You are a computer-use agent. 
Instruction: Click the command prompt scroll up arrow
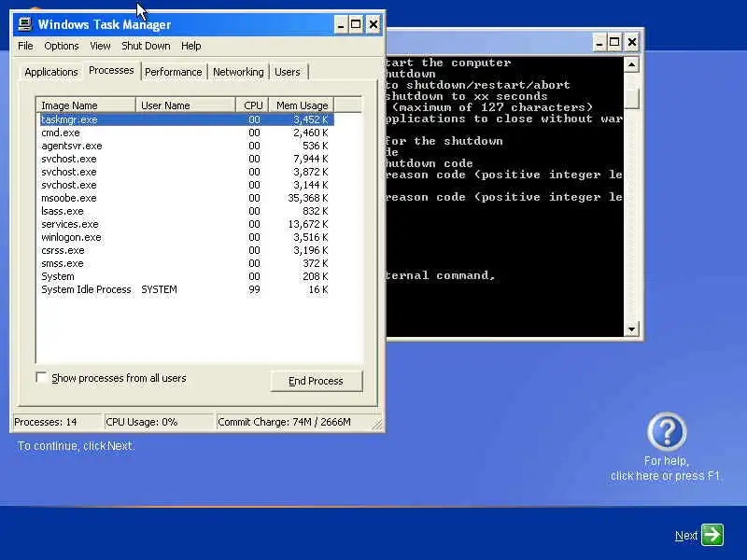point(631,64)
